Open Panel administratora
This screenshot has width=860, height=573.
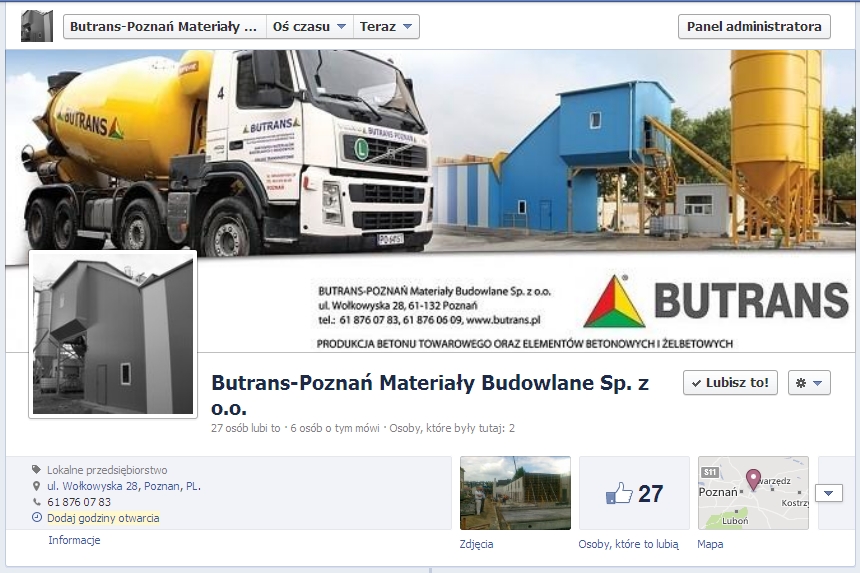(x=754, y=26)
